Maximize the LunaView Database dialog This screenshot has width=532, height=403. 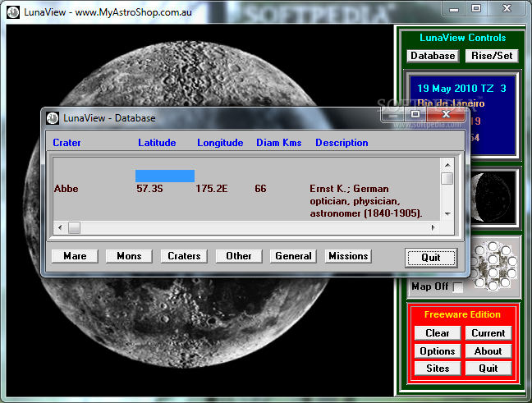point(415,115)
